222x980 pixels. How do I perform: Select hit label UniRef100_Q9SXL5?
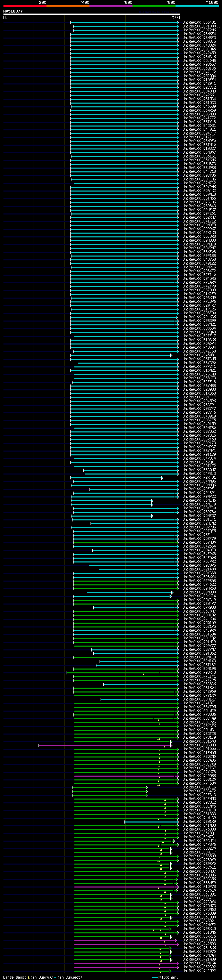click(199, 929)
